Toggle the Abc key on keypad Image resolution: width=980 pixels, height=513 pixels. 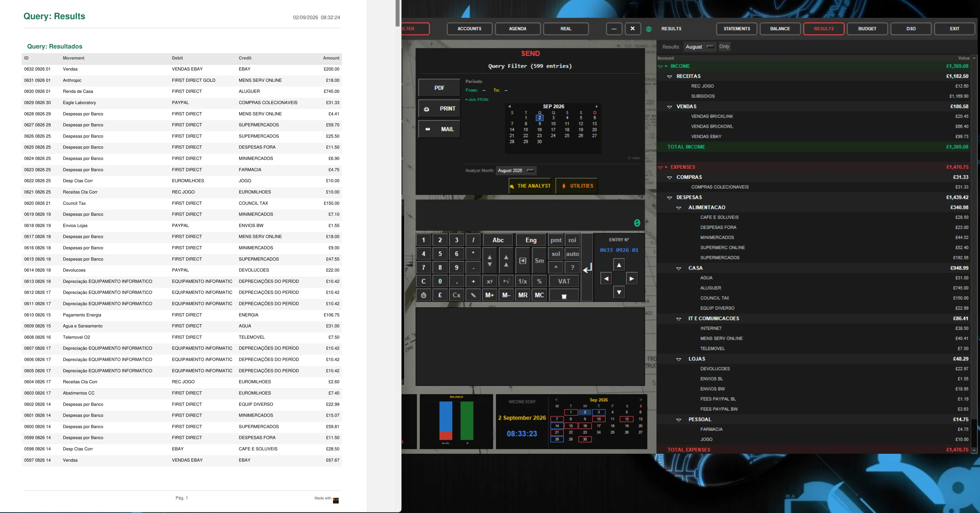click(x=498, y=240)
